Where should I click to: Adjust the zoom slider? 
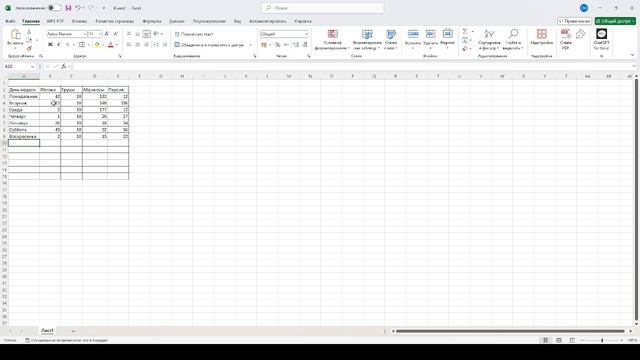click(602, 340)
